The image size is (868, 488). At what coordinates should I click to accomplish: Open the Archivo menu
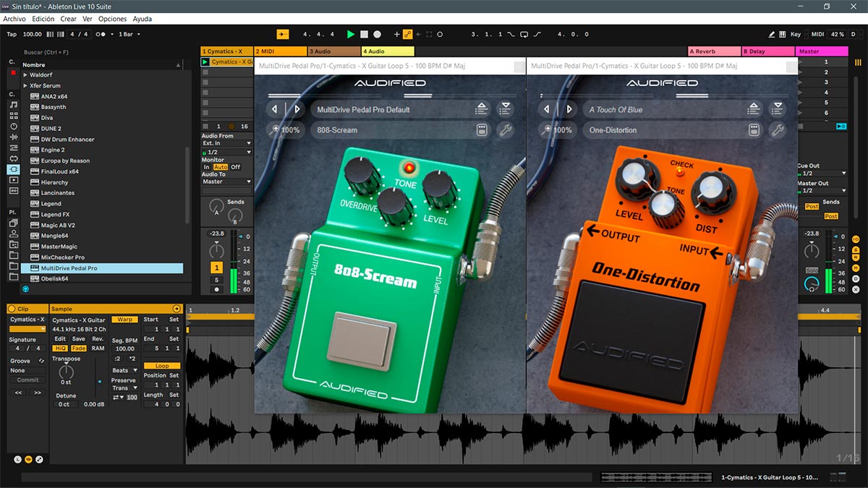pyautogui.click(x=14, y=19)
